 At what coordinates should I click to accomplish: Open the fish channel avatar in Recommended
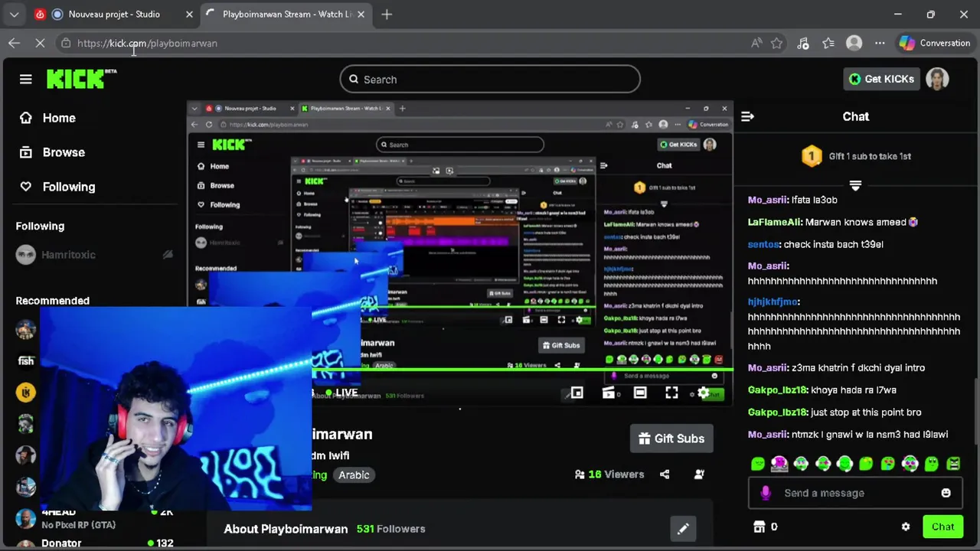click(x=26, y=360)
